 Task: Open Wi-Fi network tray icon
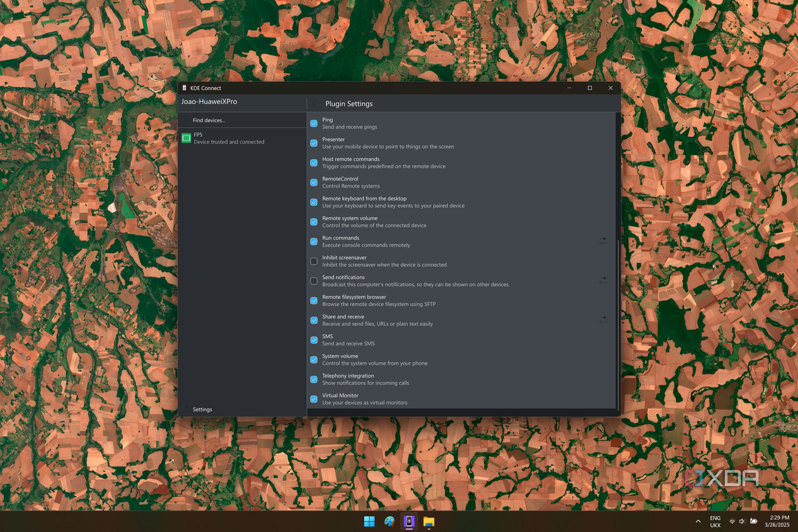pyautogui.click(x=732, y=521)
